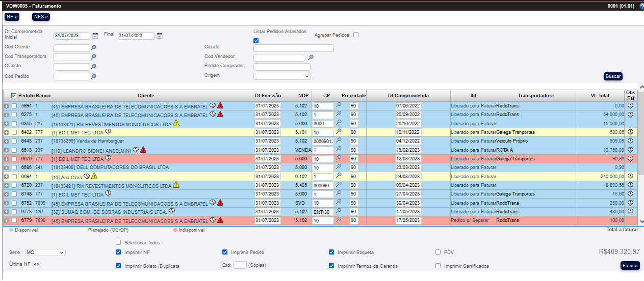644x281 pixels.
Task: Click the Cod Cliente search magnifier
Action: pos(94,47)
